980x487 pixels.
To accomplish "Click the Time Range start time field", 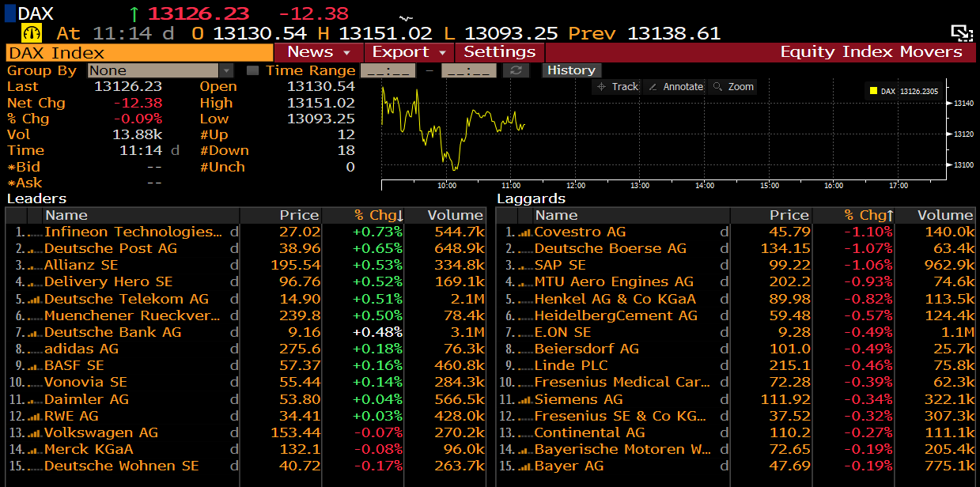I will pyautogui.click(x=388, y=70).
